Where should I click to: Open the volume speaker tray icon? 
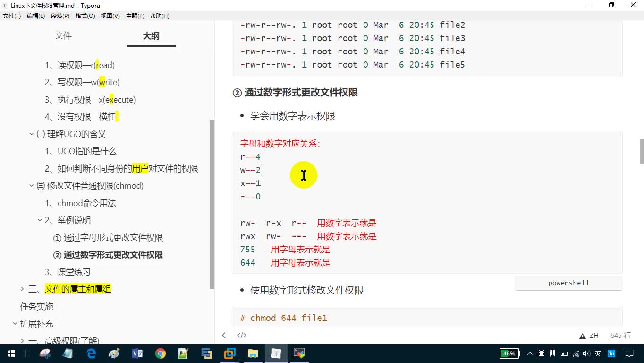(586, 354)
